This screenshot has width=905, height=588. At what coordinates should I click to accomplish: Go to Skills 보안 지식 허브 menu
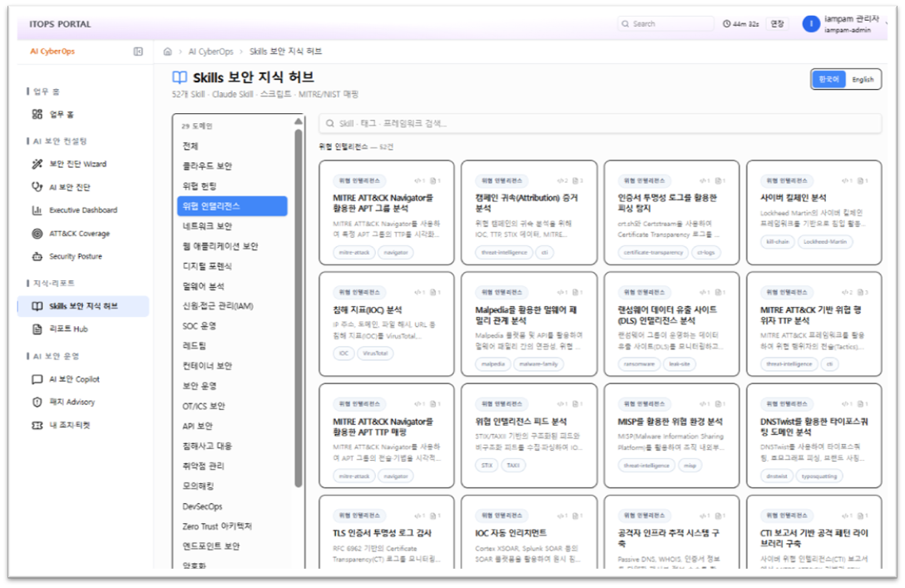coord(83,306)
